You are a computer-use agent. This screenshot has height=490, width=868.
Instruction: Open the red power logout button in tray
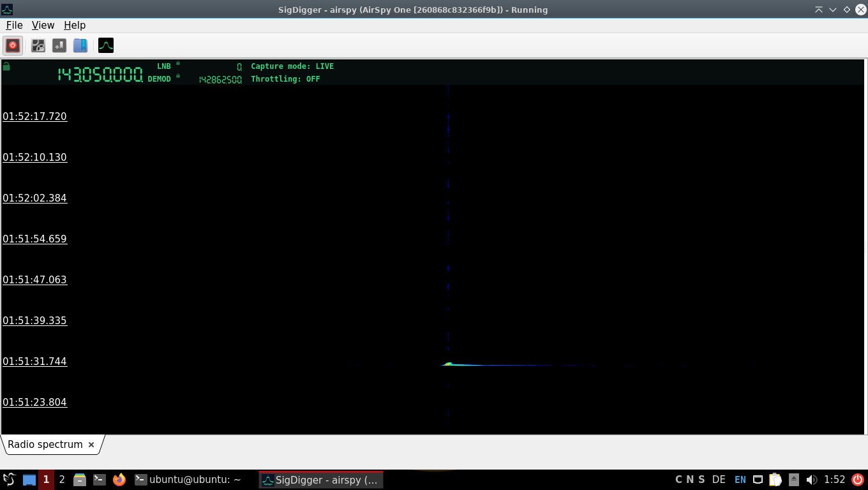(x=858, y=480)
